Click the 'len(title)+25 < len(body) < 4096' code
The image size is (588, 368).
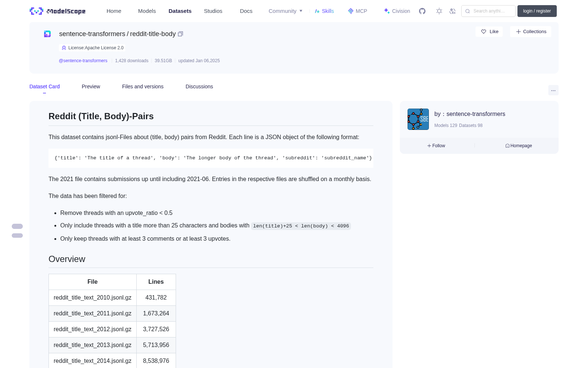(301, 226)
